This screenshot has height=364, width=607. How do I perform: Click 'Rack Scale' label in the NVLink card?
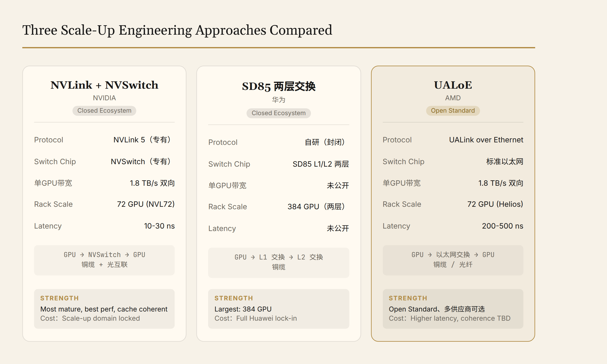(x=54, y=204)
